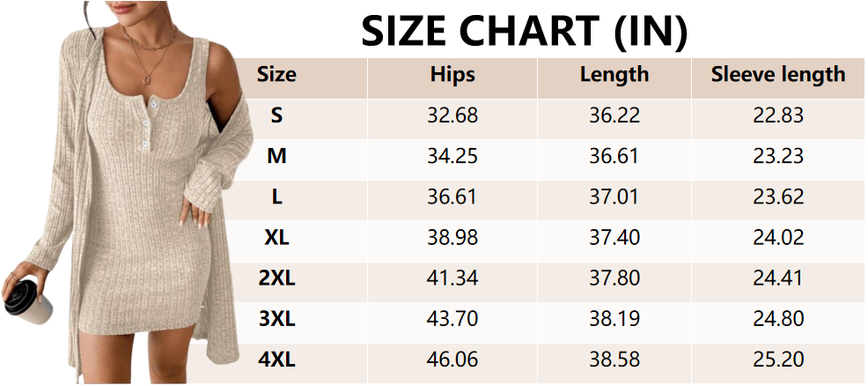
Task: Select the 25.20 sleeve length cell
Action: point(778,361)
